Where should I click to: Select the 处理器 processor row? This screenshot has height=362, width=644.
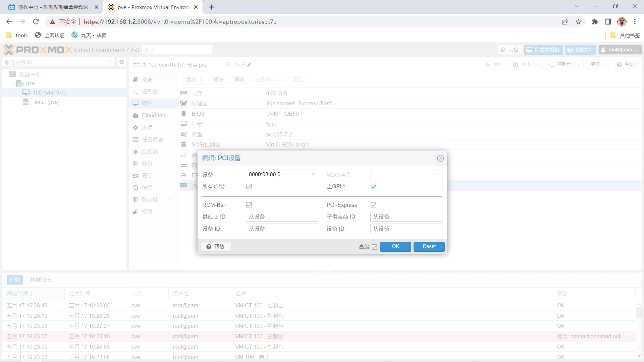(x=411, y=104)
